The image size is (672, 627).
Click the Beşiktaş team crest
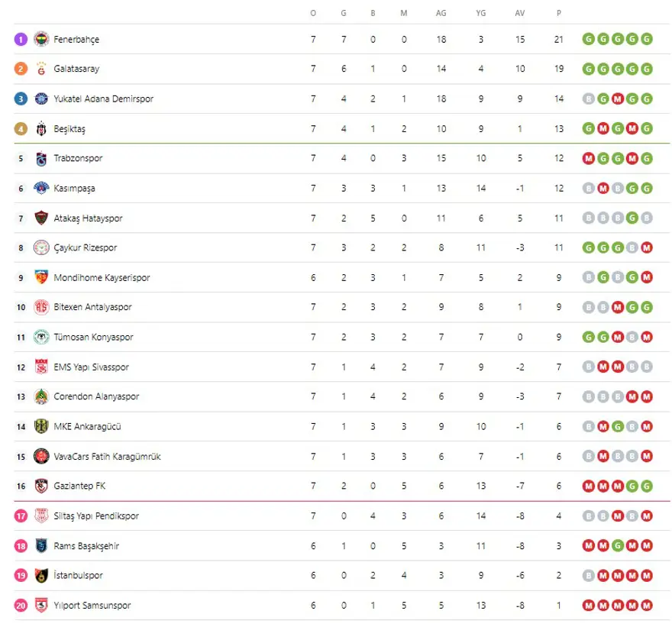click(x=41, y=128)
